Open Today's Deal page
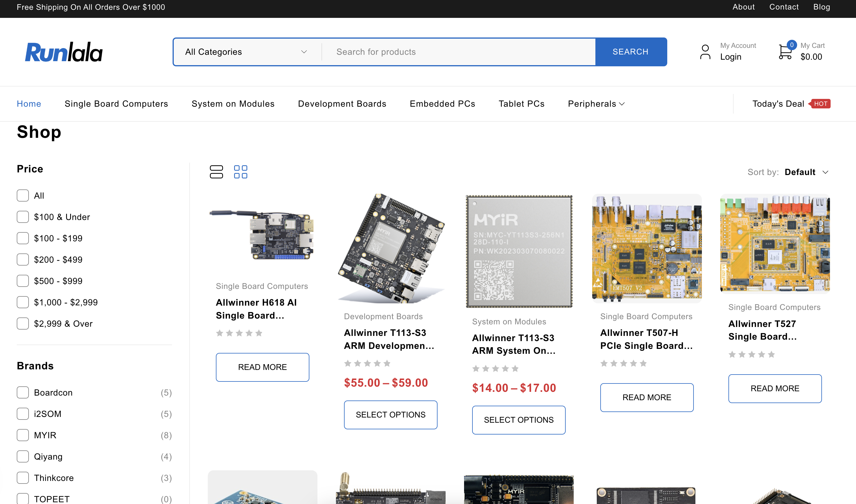Screen dimensions: 856x504 tap(778, 104)
